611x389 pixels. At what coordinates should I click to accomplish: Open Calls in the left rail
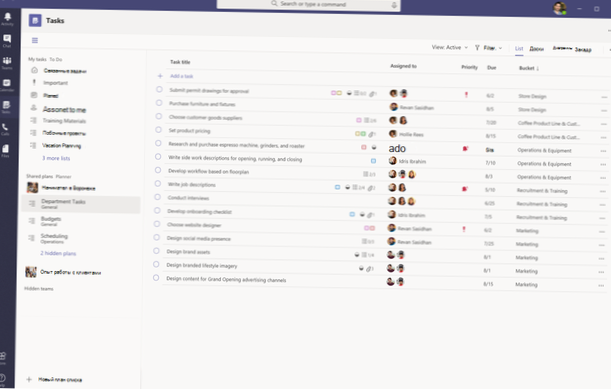click(x=5, y=129)
